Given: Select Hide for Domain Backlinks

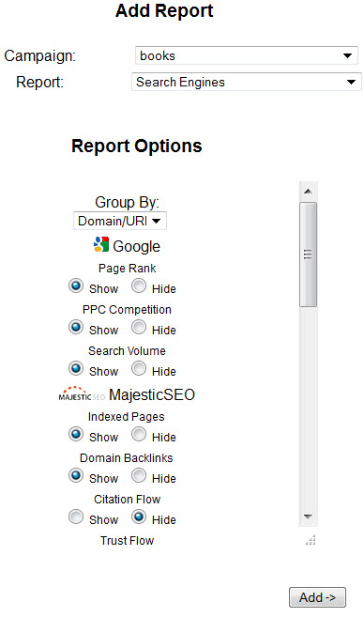Looking at the screenshot, I should coord(139,476).
